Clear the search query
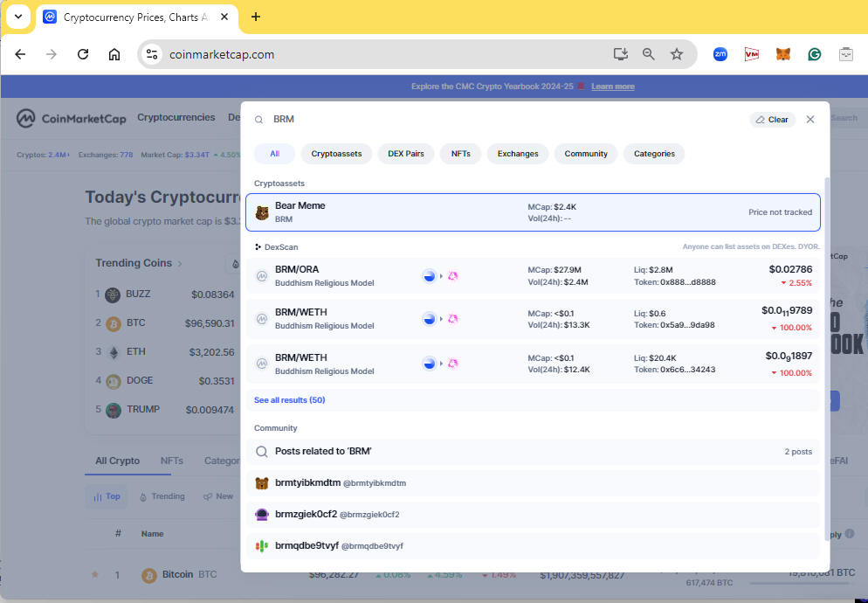Image resolution: width=868 pixels, height=603 pixels. 772,120
